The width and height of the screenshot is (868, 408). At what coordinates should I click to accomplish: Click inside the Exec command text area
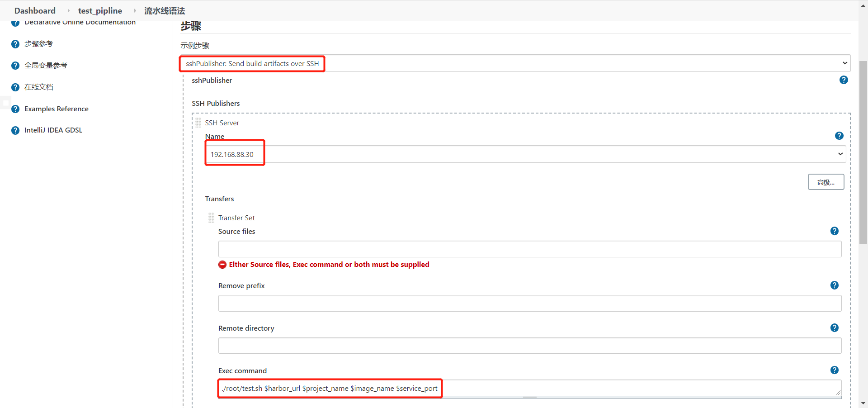click(530, 388)
